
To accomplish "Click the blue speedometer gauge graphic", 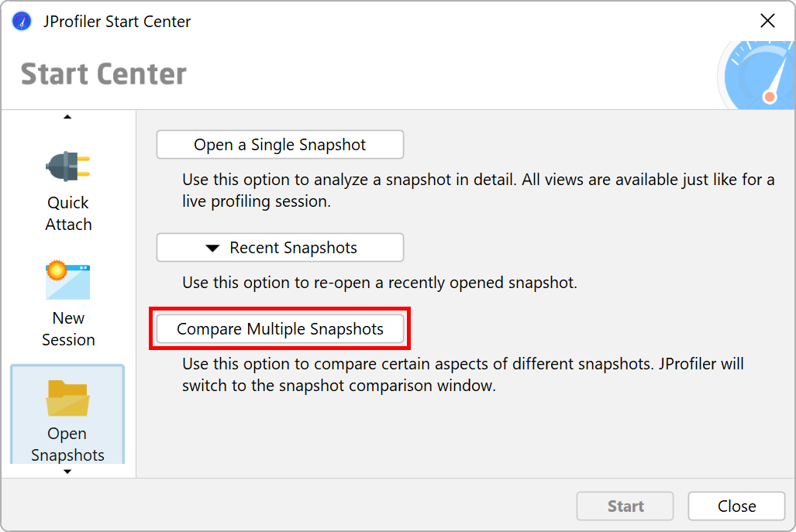I will (x=756, y=75).
